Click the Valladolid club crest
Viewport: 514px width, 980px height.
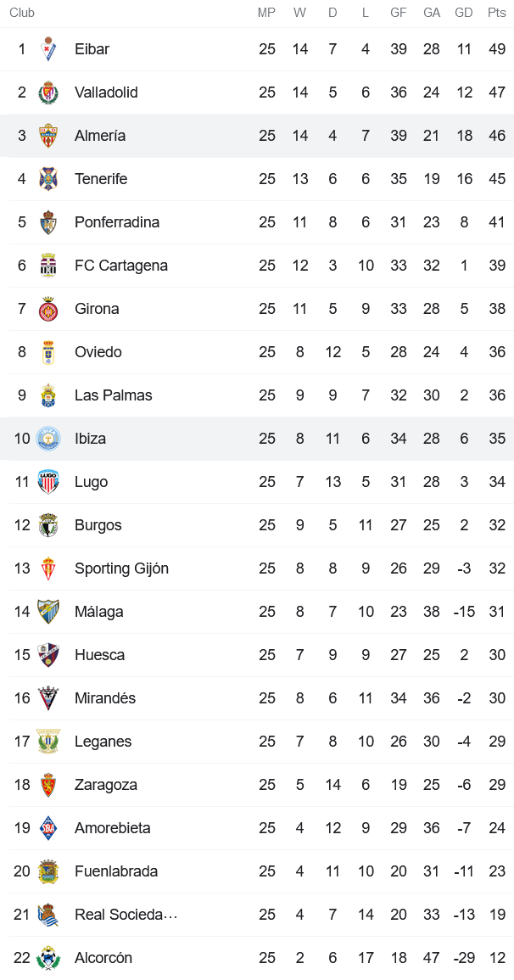(x=50, y=92)
